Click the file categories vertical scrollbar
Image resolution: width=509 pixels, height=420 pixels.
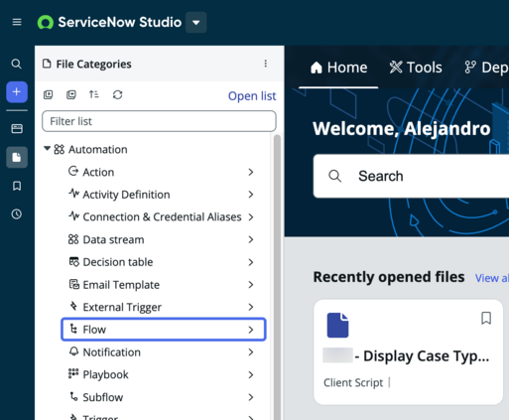pos(277,277)
